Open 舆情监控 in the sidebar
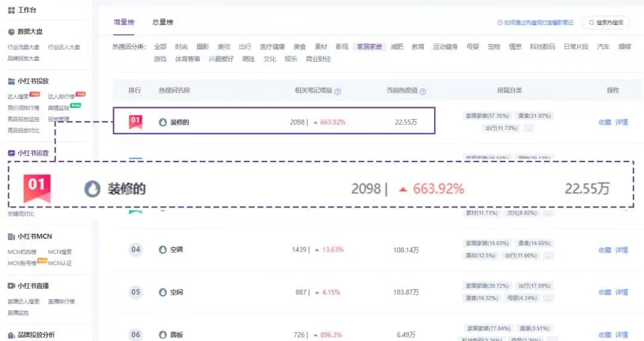Image resolution: width=644 pixels, height=341 pixels. coord(58,108)
